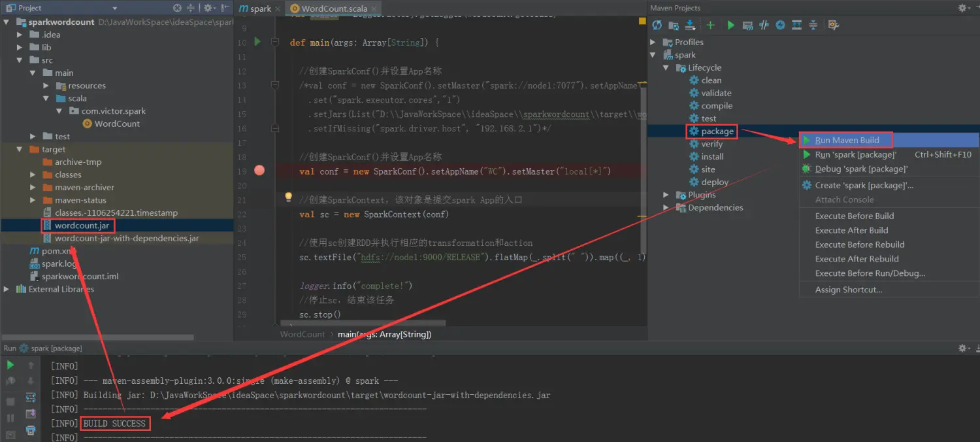This screenshot has width=980, height=442.
Task: Collapse all nodes in Maven Projects
Action: [813, 25]
